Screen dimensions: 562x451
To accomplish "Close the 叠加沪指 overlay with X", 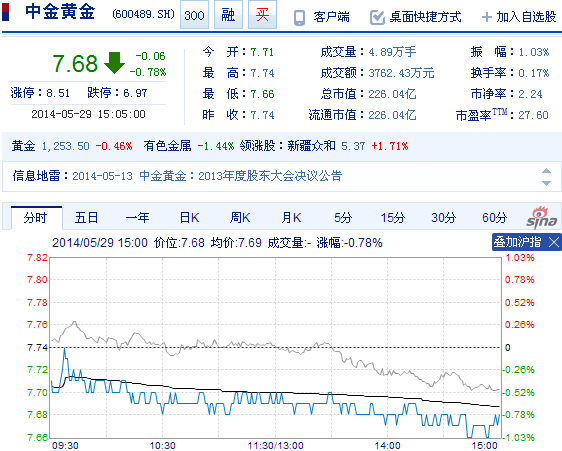I will tap(554, 242).
